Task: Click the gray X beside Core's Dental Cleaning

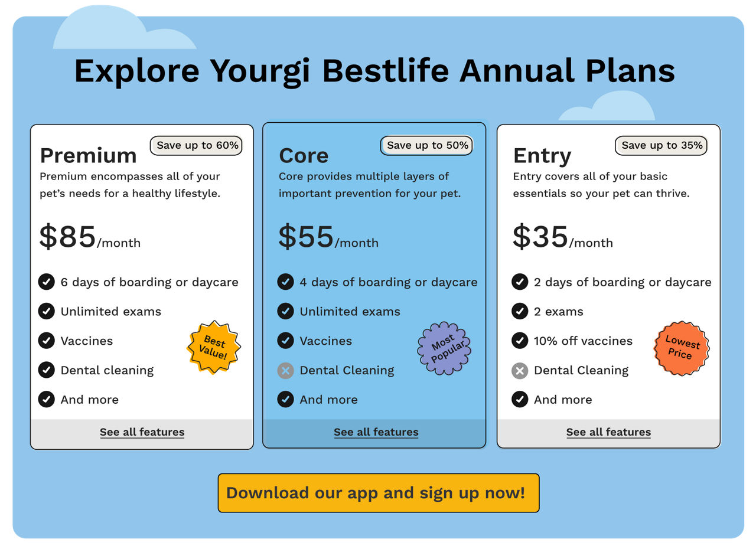Action: (x=285, y=371)
